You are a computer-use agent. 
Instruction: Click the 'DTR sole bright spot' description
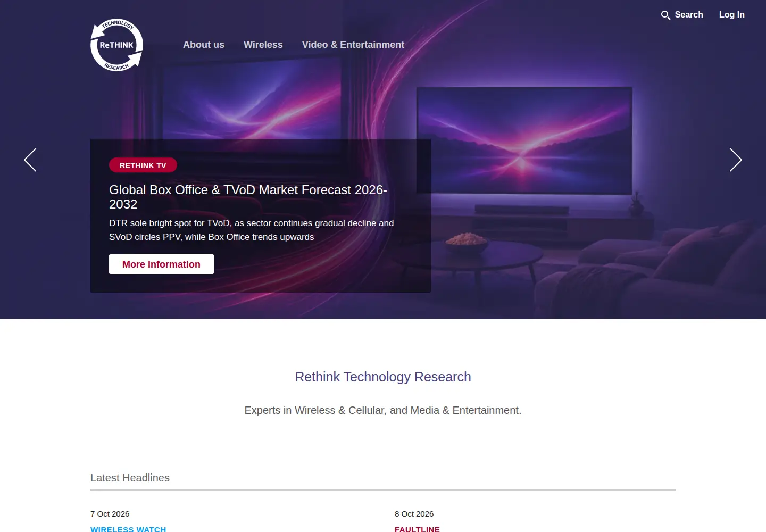(x=252, y=230)
